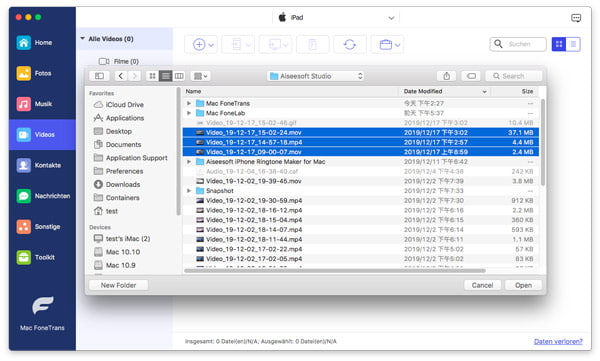Select column view in file dialog
Screen dimensions: 600x361
coord(179,76)
